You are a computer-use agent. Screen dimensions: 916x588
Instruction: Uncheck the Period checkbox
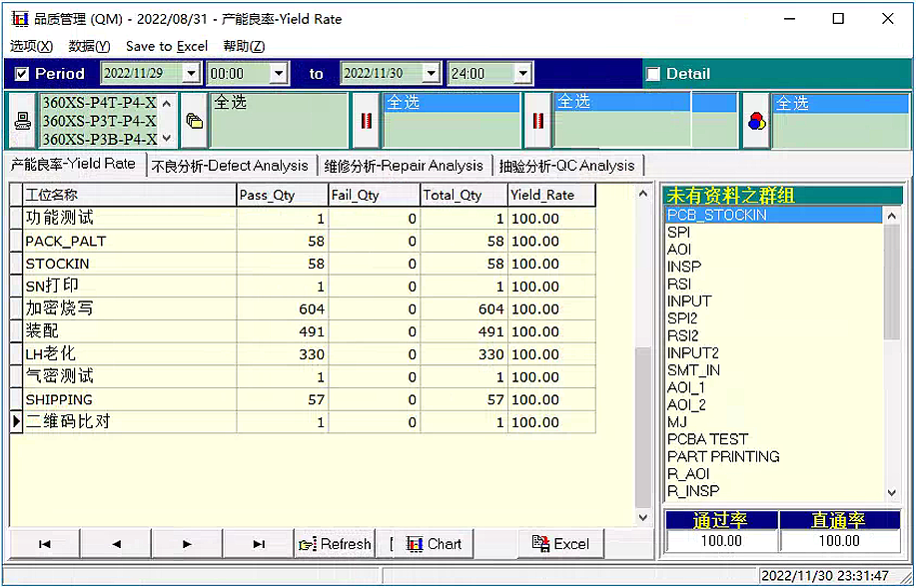point(22,74)
